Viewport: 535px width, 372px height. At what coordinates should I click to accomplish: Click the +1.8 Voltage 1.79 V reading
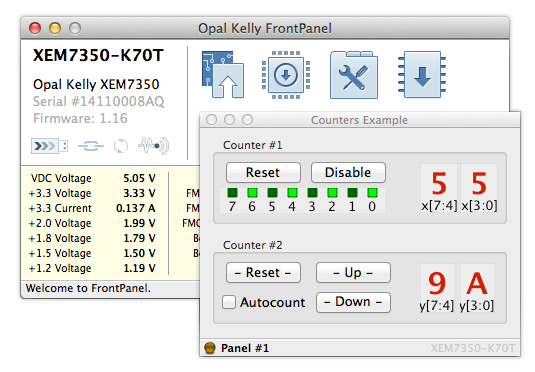(x=92, y=238)
